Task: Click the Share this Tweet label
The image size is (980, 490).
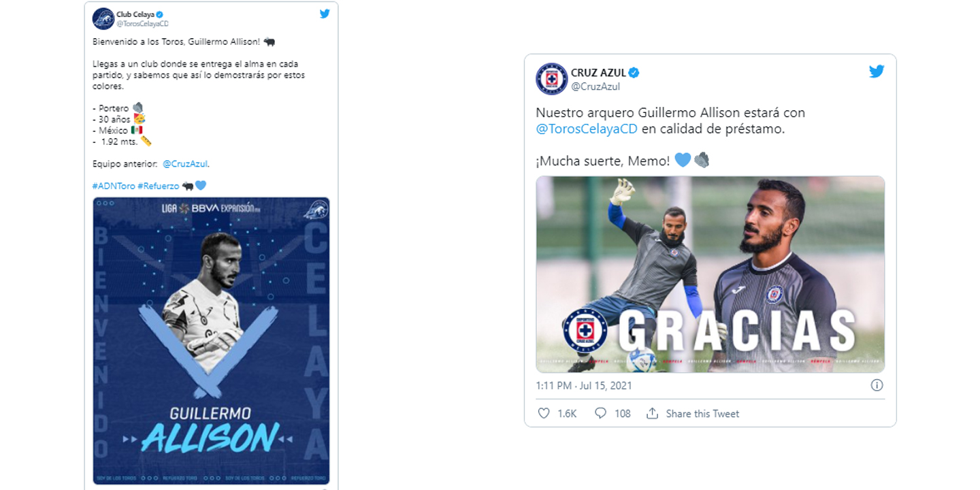Action: pyautogui.click(x=702, y=414)
